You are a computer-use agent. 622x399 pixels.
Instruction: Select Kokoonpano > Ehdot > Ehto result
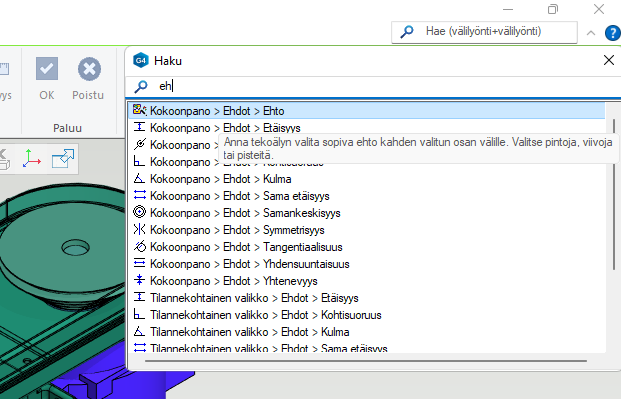367,111
